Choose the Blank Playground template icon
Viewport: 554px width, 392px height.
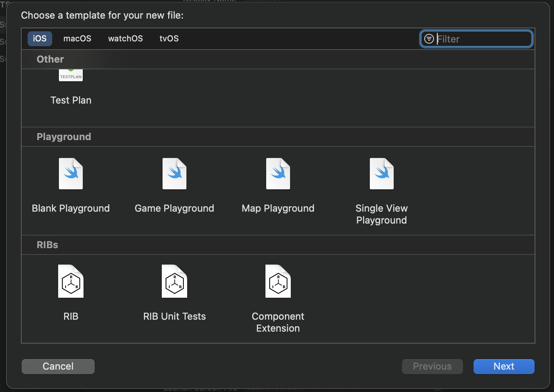point(71,174)
